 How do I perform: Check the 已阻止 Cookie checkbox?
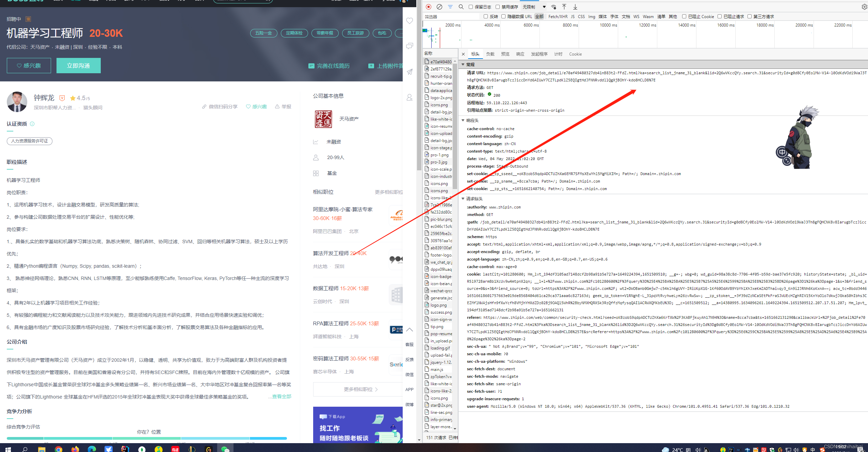[x=684, y=16]
